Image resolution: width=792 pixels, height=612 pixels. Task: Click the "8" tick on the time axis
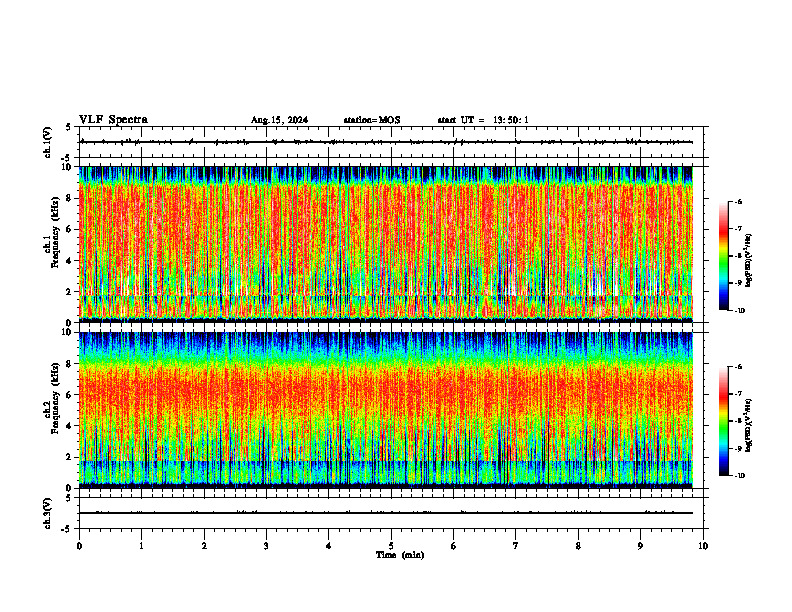coord(578,546)
